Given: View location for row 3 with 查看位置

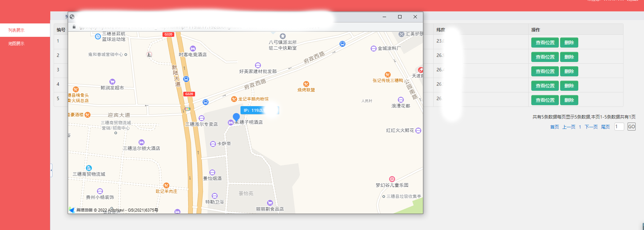Looking at the screenshot, I should tap(545, 71).
